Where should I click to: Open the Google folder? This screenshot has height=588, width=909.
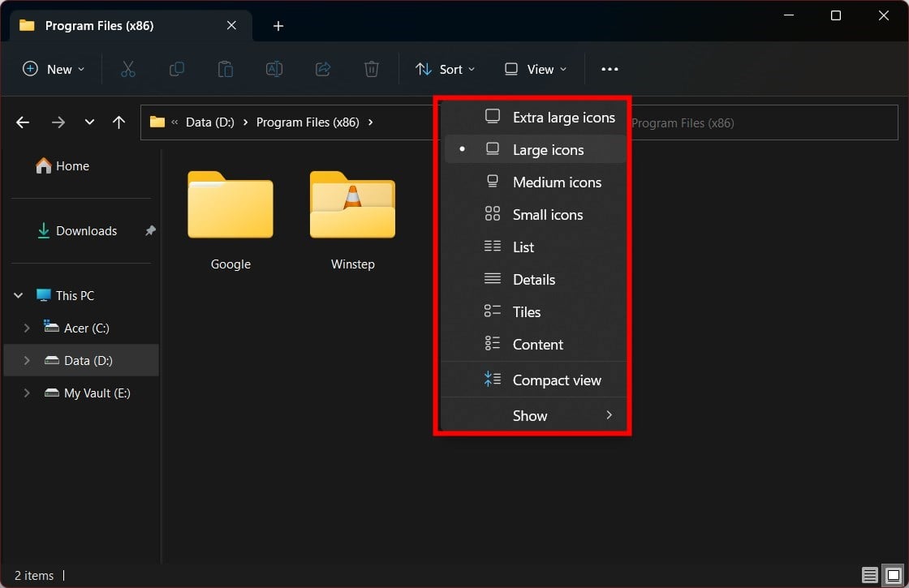tap(230, 221)
